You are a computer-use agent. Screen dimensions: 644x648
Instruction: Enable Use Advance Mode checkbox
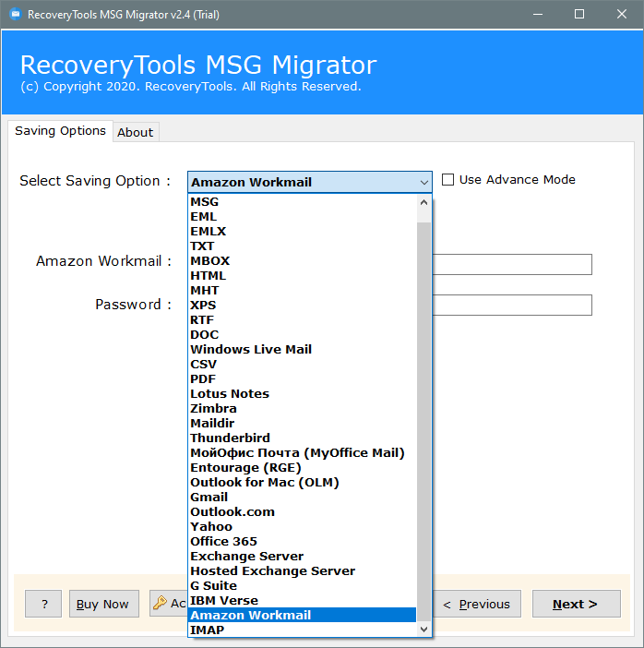tap(447, 180)
